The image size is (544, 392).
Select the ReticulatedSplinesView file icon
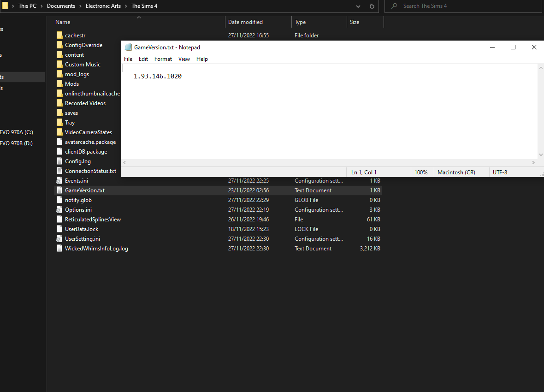59,220
